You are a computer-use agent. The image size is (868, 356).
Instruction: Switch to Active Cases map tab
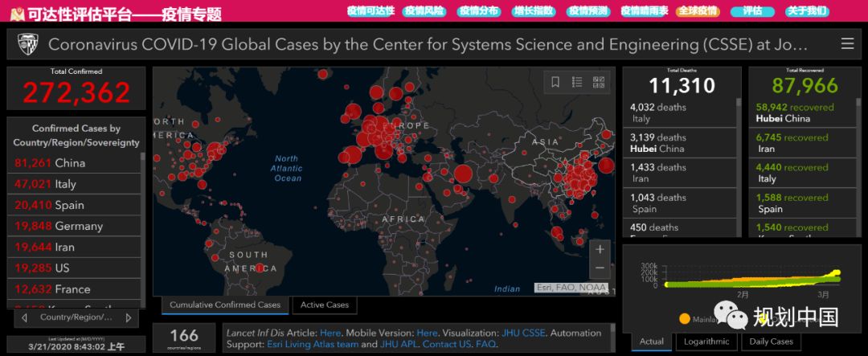tap(325, 305)
